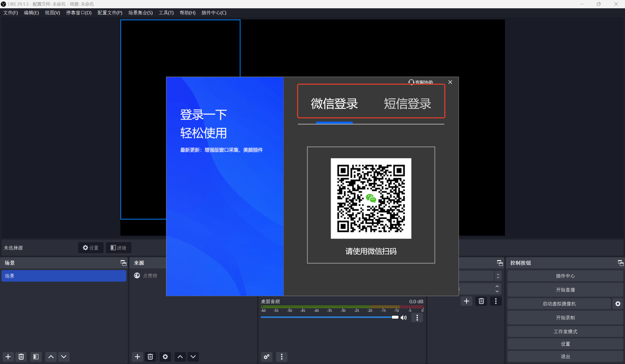Open the 配置文件(P) menu
The image size is (625, 364).
[x=110, y=13]
